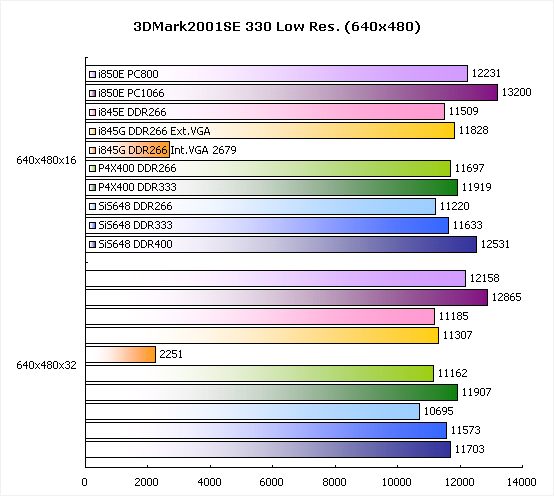Image resolution: width=554 pixels, height=496 pixels.
Task: Click the i850E PC1066 bar label text
Action: coord(131,93)
